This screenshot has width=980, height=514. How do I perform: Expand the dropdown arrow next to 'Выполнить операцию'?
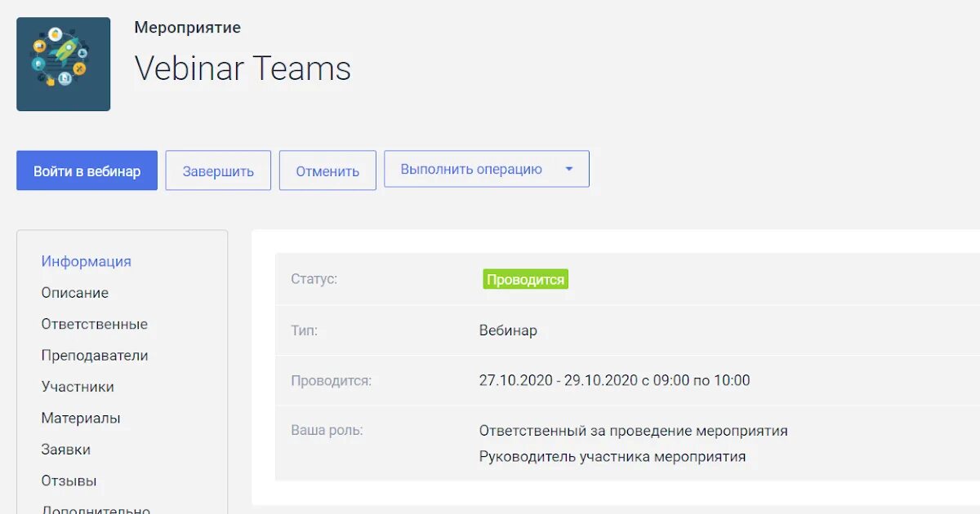tap(569, 169)
